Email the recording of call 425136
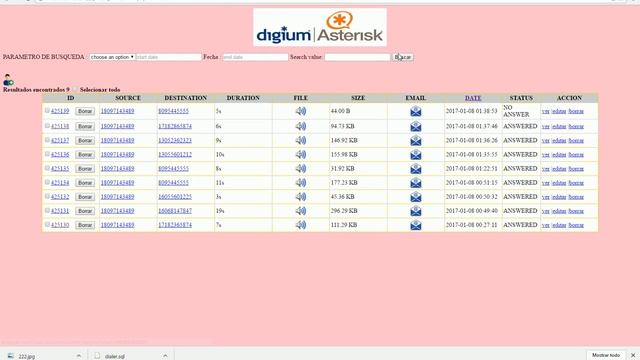This screenshot has height=360, width=640. (x=416, y=155)
